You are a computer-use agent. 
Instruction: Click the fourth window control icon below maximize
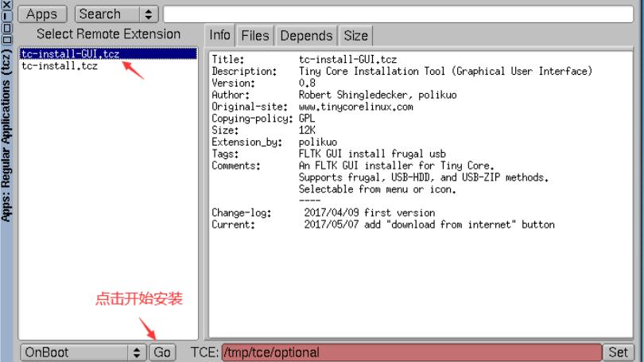click(x=6, y=40)
